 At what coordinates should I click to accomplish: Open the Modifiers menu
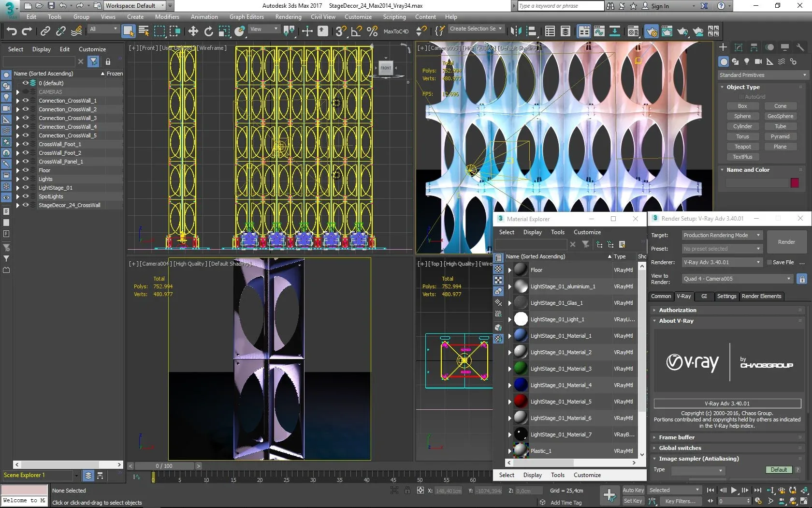[x=167, y=17]
